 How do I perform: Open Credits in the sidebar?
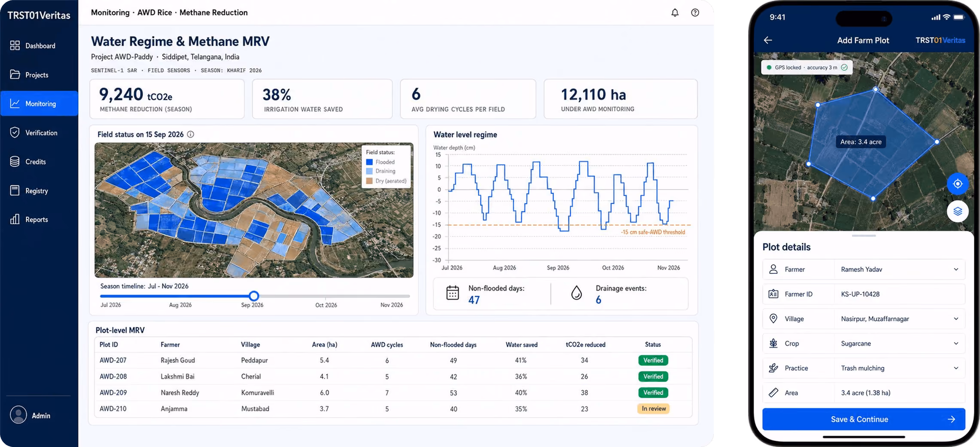coord(39,162)
